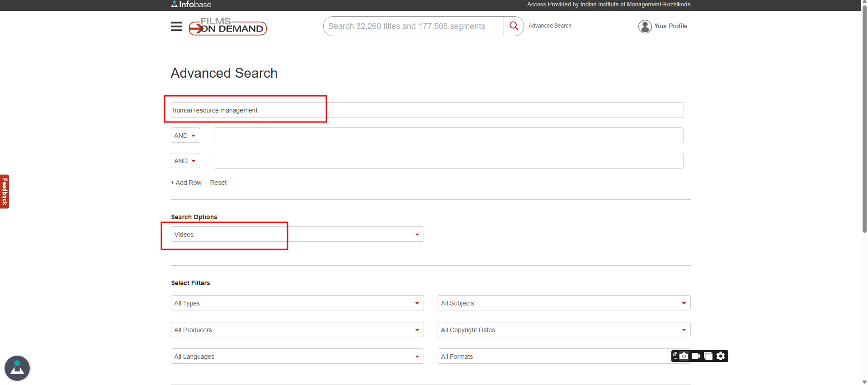Screen dimensions: 868x385
Task: Open the Videos search options dropdown
Action: tap(297, 235)
